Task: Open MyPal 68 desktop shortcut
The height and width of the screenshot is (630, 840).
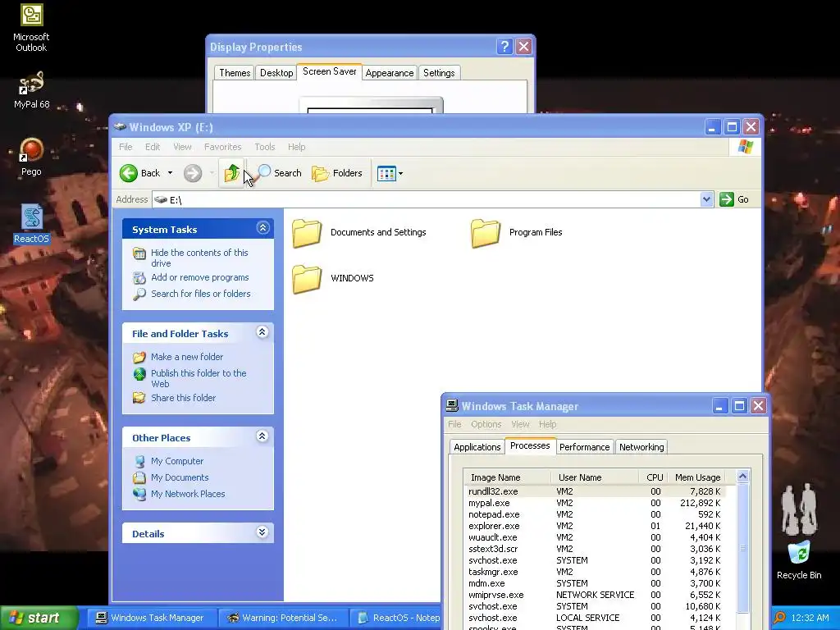Action: [x=31, y=90]
